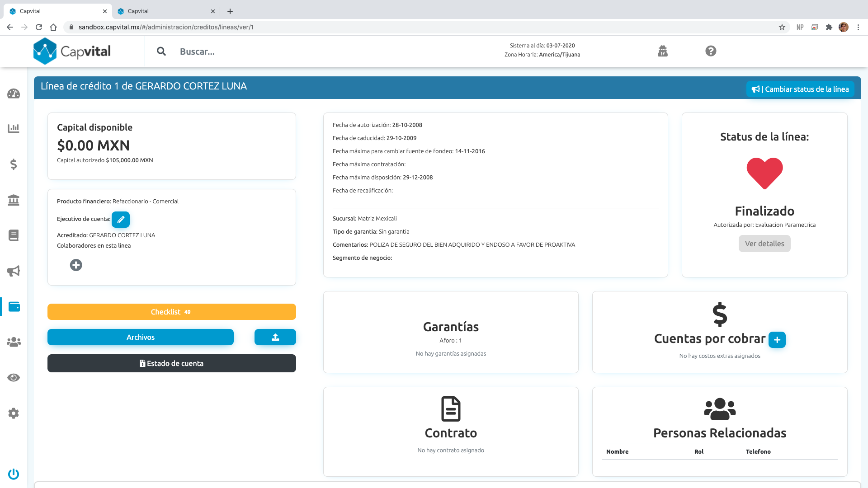
Task: Open the Checklist 49 button
Action: [171, 312]
